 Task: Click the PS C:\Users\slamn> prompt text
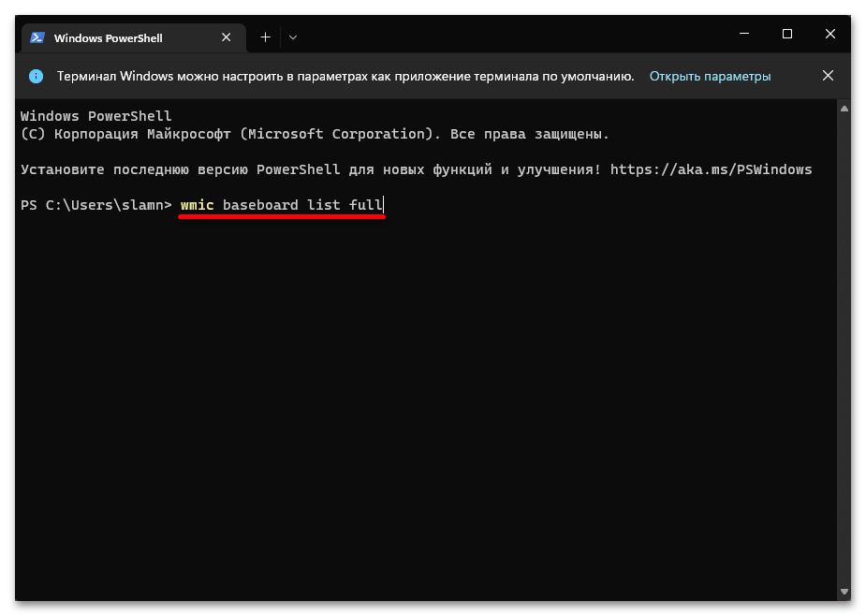96,205
